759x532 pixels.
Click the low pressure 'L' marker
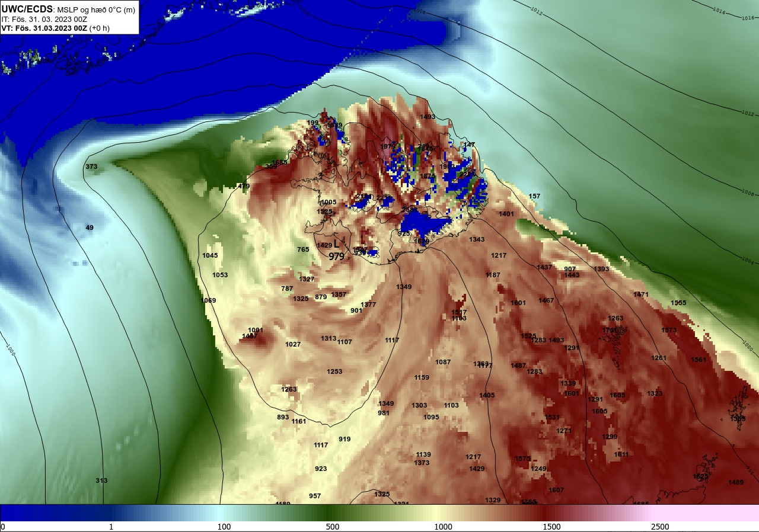point(336,243)
